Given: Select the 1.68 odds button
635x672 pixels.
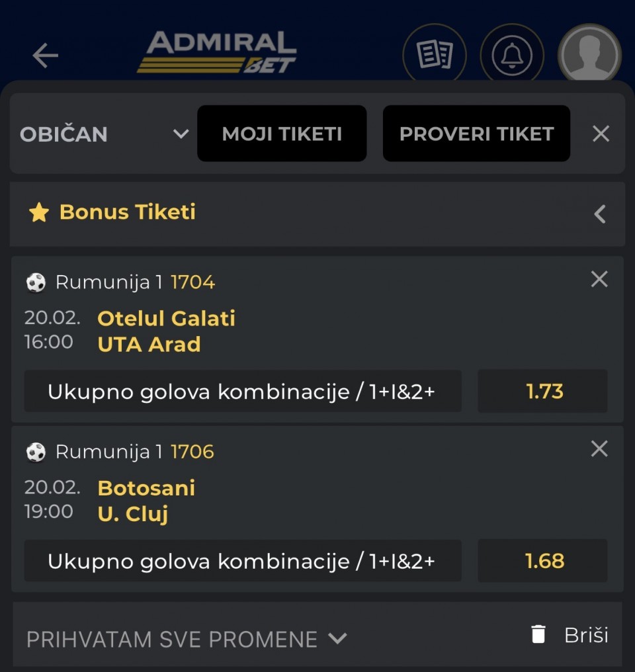Looking at the screenshot, I should [x=544, y=561].
